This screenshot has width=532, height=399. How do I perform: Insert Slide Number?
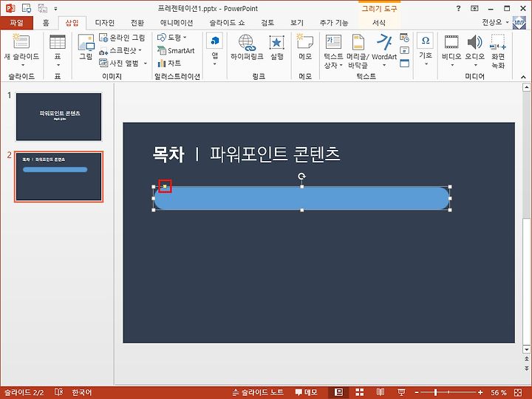pos(404,50)
